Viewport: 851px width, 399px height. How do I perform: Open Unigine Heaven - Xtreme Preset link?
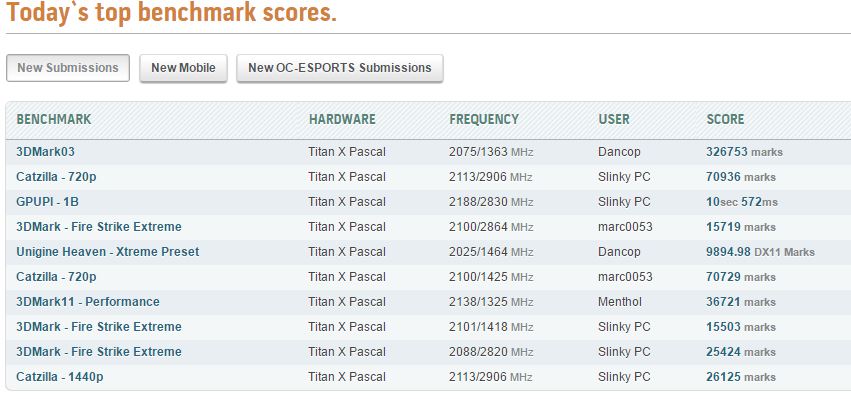tap(107, 252)
